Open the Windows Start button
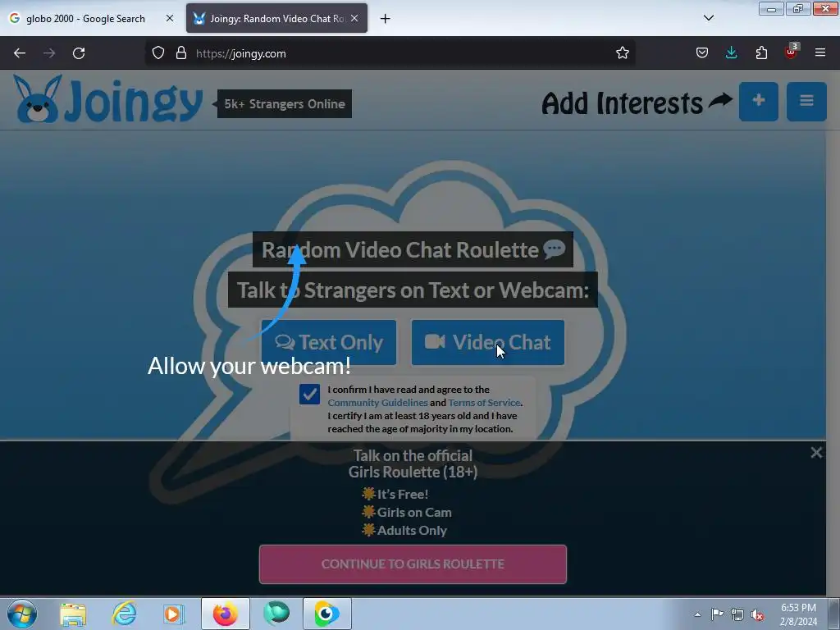 coord(22,614)
